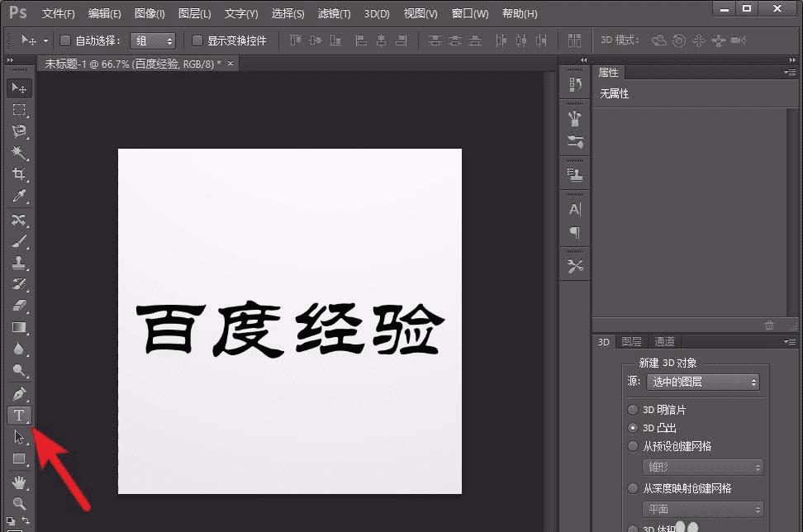Open the 平面 depth map dropdown
The image size is (803, 532).
[x=702, y=509]
